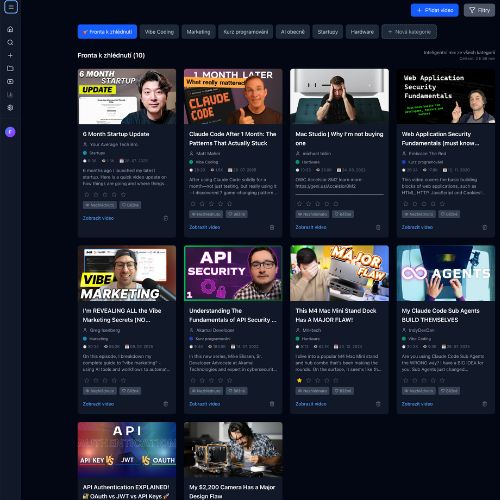The image size is (500, 500).
Task: Open the video player icon in the sidebar
Action: pyautogui.click(x=10, y=81)
